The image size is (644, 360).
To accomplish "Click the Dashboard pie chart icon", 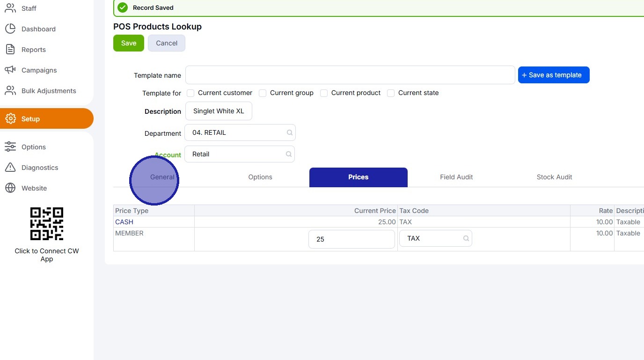I will [x=10, y=29].
